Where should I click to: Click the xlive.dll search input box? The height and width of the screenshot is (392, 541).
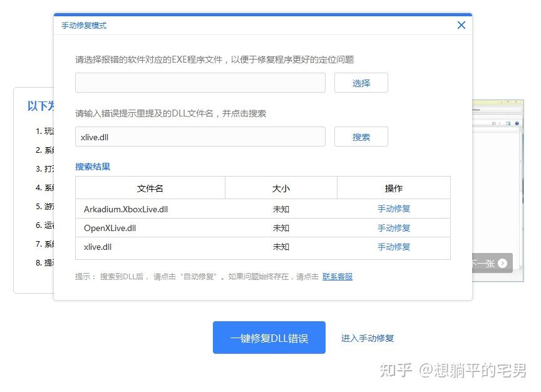(x=200, y=137)
